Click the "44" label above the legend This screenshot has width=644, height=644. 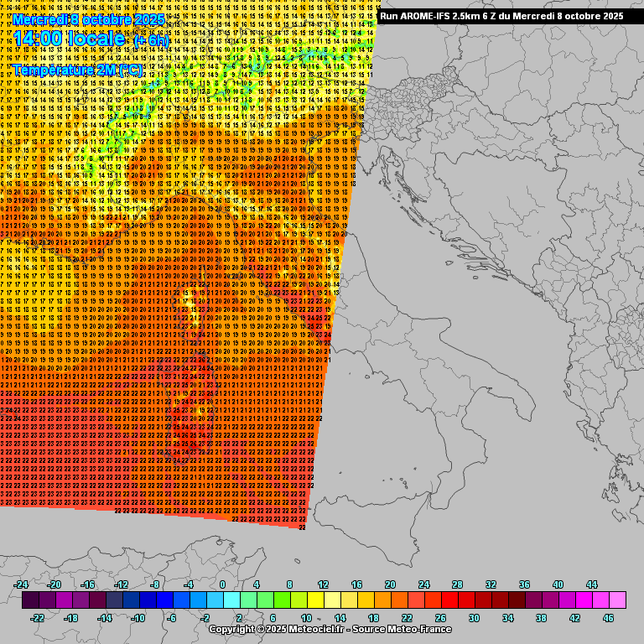point(591,584)
